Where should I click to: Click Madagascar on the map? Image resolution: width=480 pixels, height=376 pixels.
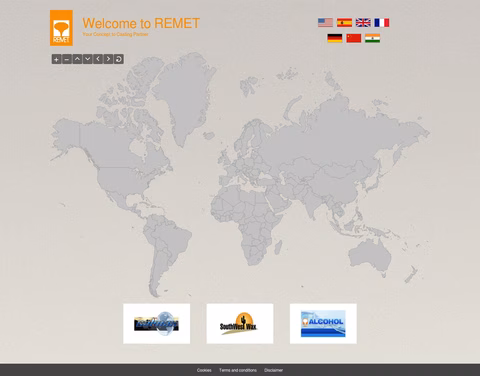tap(278, 247)
